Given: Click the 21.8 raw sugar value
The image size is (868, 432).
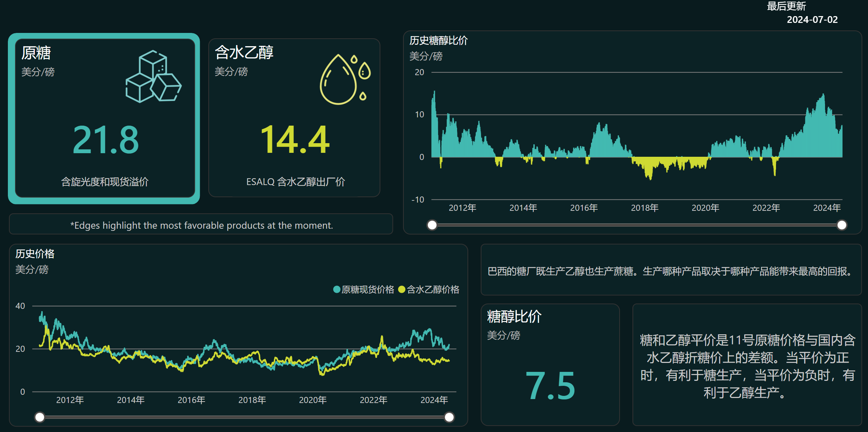Looking at the screenshot, I should coord(106,140).
